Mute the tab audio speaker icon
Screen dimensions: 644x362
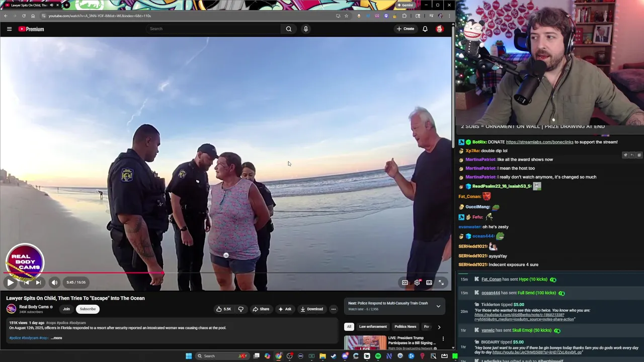[51, 5]
